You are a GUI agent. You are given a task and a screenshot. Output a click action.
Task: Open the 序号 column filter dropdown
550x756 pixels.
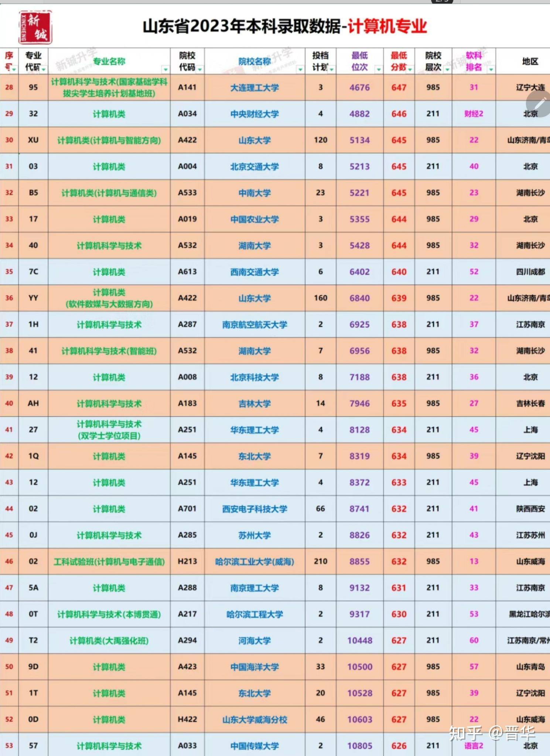point(14,69)
